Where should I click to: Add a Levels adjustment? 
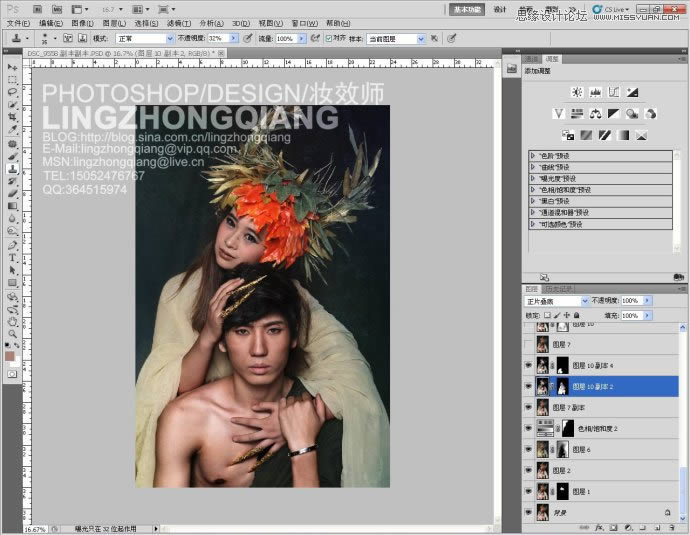point(595,92)
